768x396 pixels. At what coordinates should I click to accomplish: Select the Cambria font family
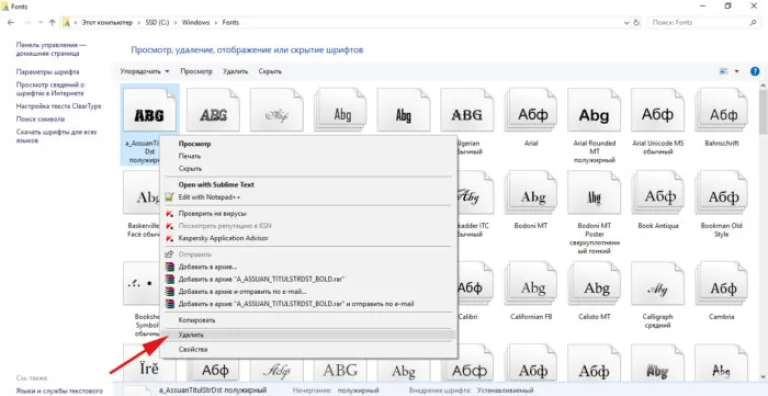tap(721, 291)
